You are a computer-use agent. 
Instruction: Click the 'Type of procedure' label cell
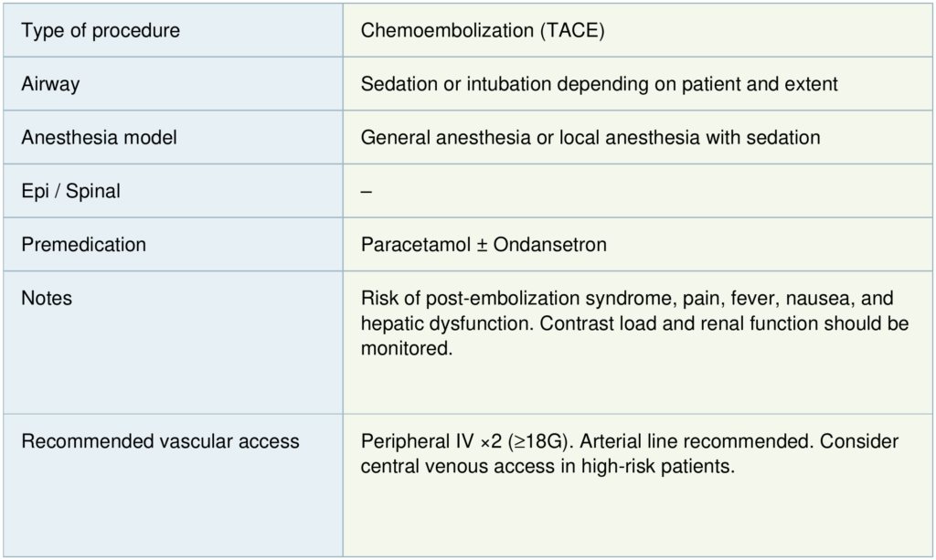tap(101, 31)
